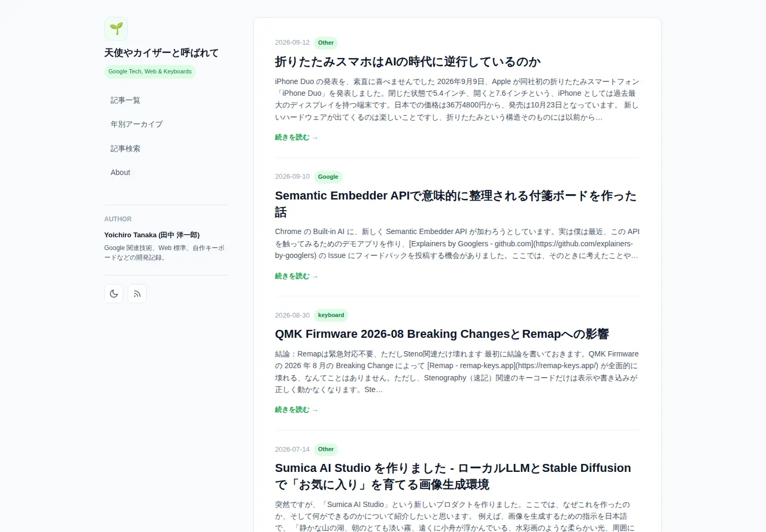Toggle dark mode with moon icon
This screenshot has height=532, width=766.
tap(114, 294)
